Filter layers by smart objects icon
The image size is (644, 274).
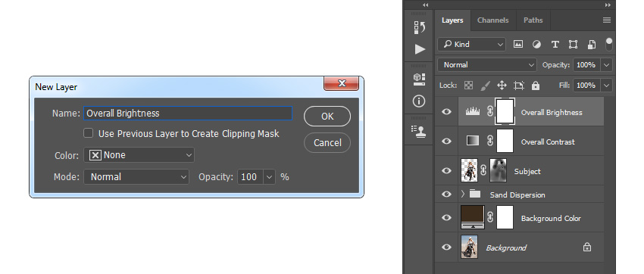[591, 45]
